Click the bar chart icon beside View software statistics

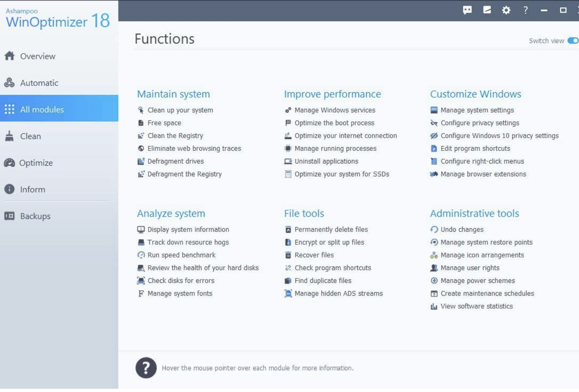pos(434,306)
